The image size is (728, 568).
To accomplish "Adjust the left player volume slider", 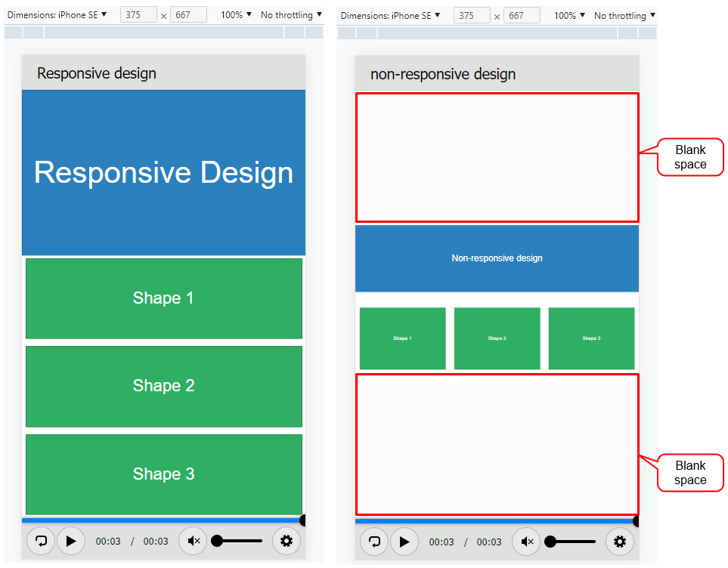I will click(x=239, y=541).
